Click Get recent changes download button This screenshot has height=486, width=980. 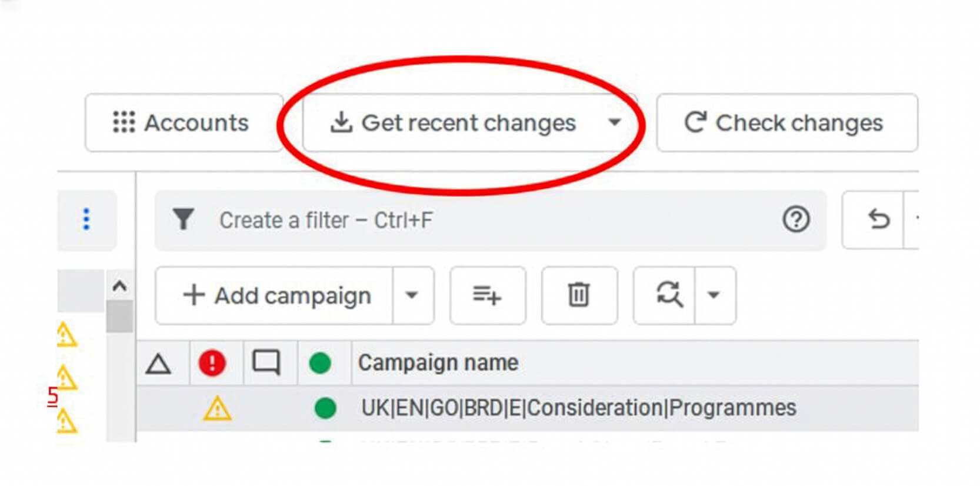click(x=453, y=123)
